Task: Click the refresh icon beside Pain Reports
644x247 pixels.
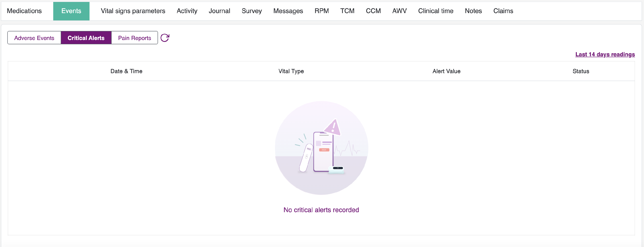Action: point(165,38)
